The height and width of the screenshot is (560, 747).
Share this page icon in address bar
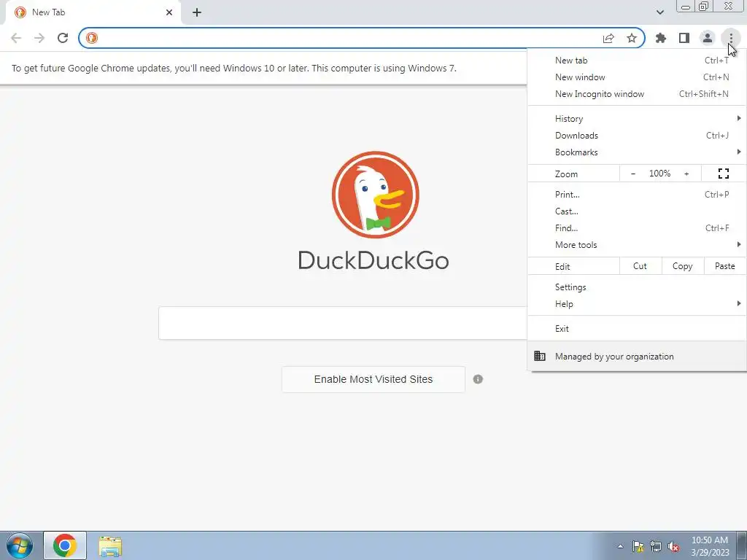608,38
